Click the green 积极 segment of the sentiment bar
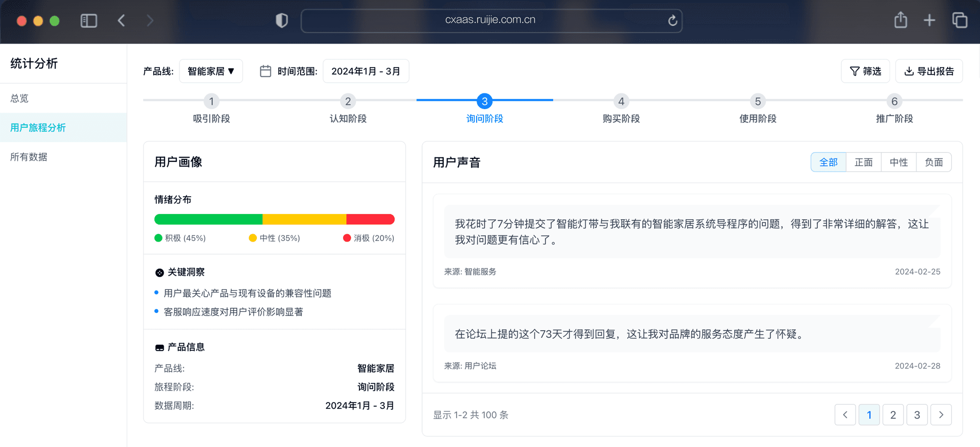This screenshot has height=447, width=980. click(x=209, y=219)
